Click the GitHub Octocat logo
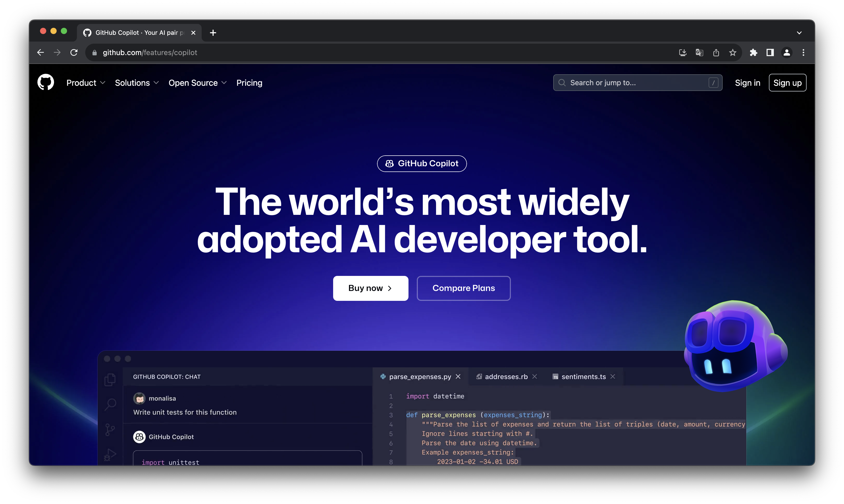 pyautogui.click(x=45, y=83)
